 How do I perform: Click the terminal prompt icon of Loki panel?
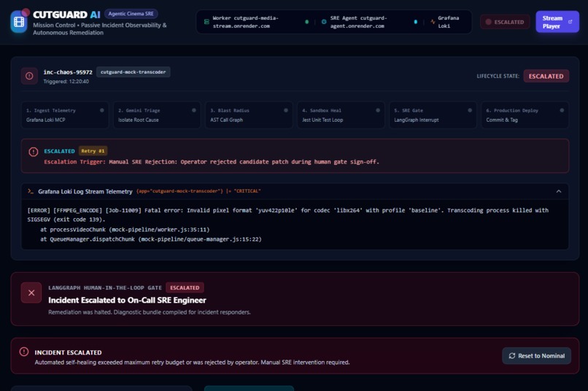pyautogui.click(x=31, y=191)
